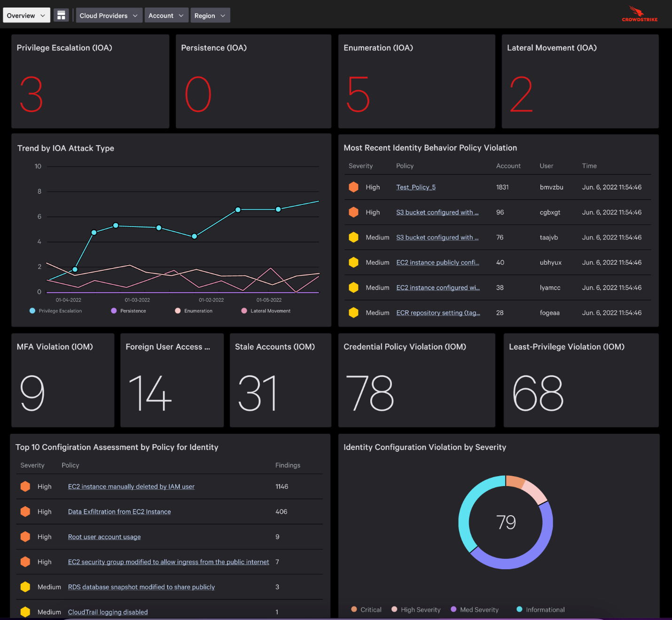Sort by Findings column header
Viewport: 672px width, 620px height.
(288, 465)
